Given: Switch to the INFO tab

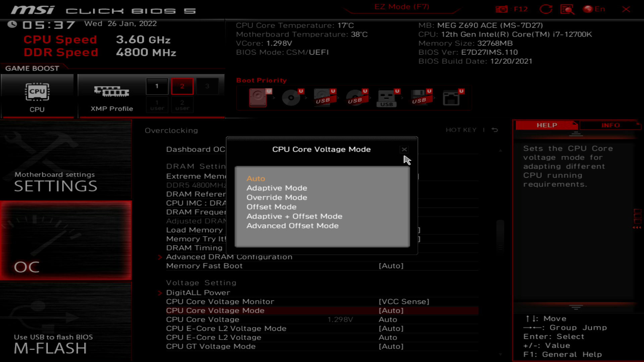Looking at the screenshot, I should pos(610,125).
